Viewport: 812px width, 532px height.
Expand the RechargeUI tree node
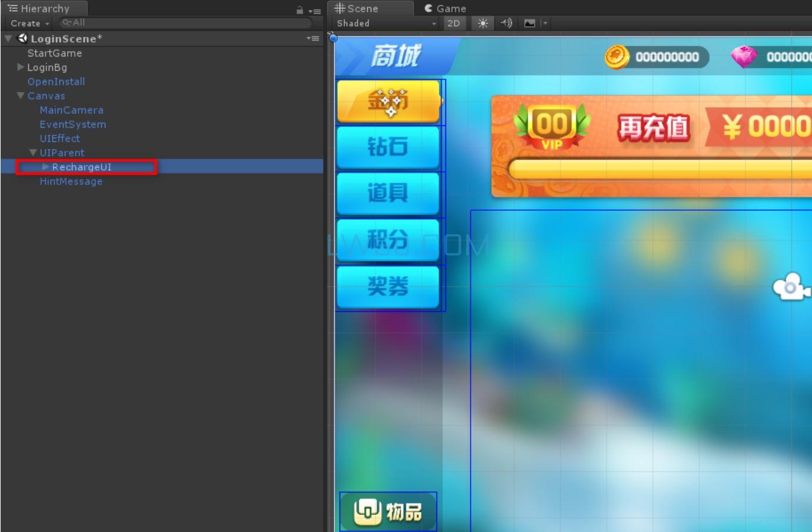pyautogui.click(x=45, y=167)
